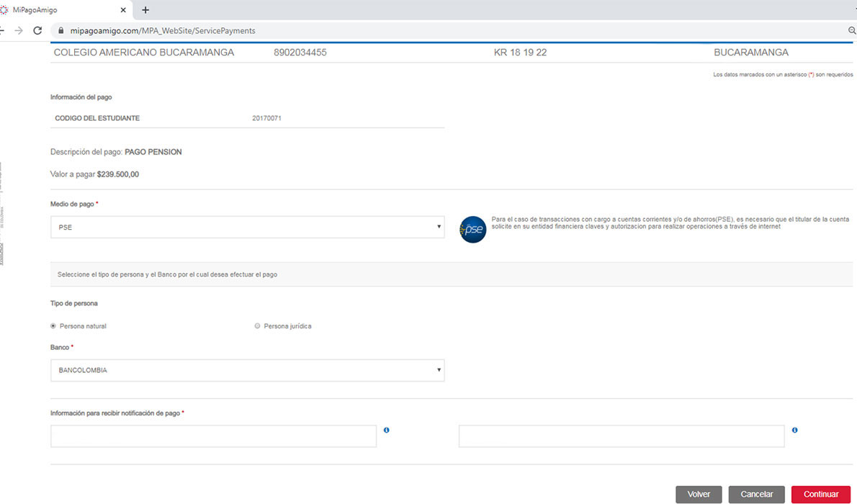Screen dimensions: 857x504
Task: Click the zoom magnifier icon in address bar
Action: pyautogui.click(x=852, y=31)
